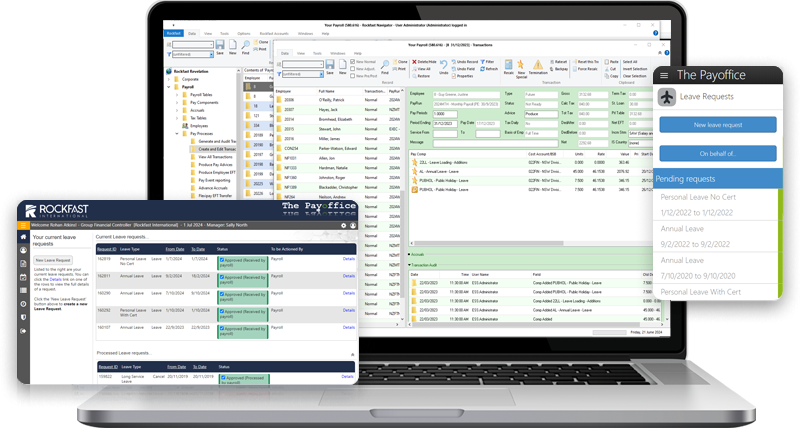
Task: Collapse the Processed Leave requests section
Action: click(x=352, y=354)
